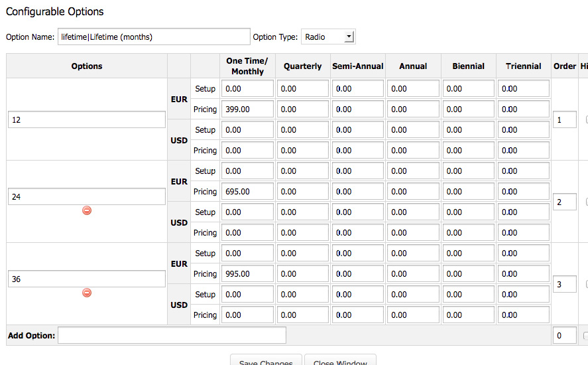
Task: Edit order field with value 1
Action: [564, 120]
